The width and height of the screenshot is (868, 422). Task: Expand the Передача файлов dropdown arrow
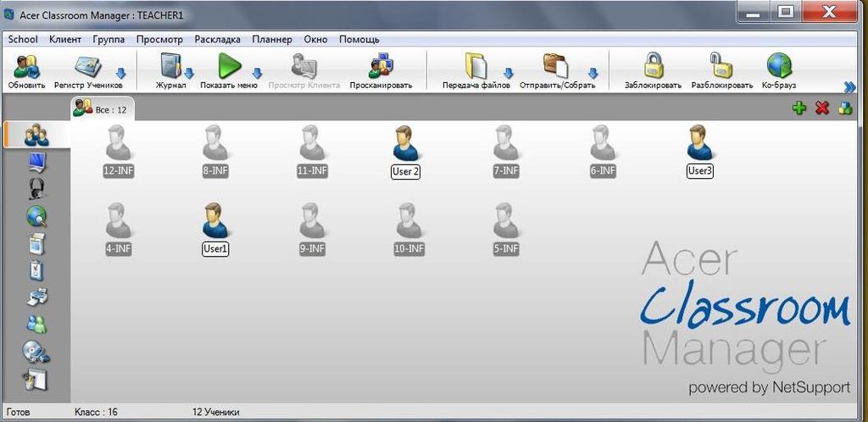(509, 74)
